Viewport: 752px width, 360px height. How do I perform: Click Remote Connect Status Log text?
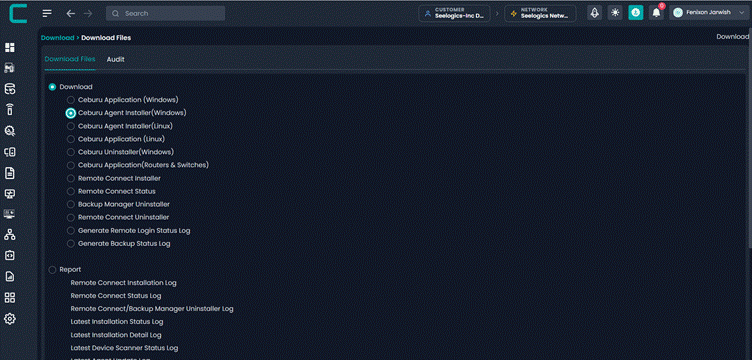point(116,296)
